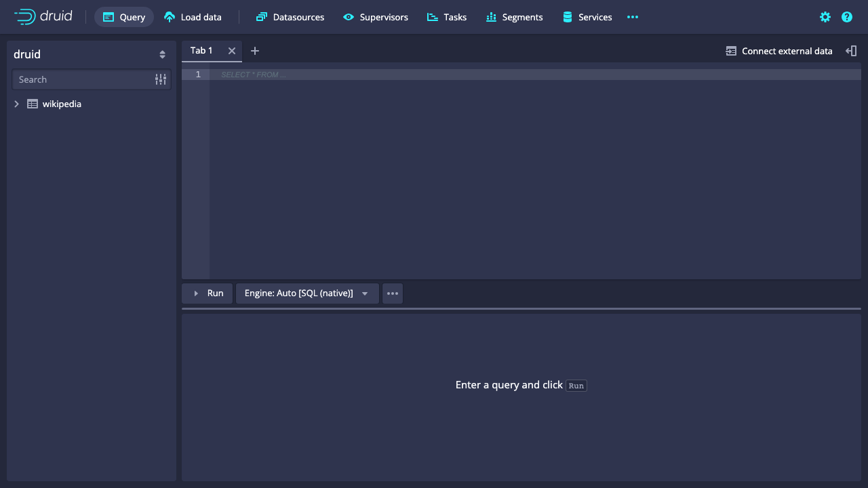868x488 pixels.
Task: Open the query options ellipsis button
Action: (x=393, y=293)
